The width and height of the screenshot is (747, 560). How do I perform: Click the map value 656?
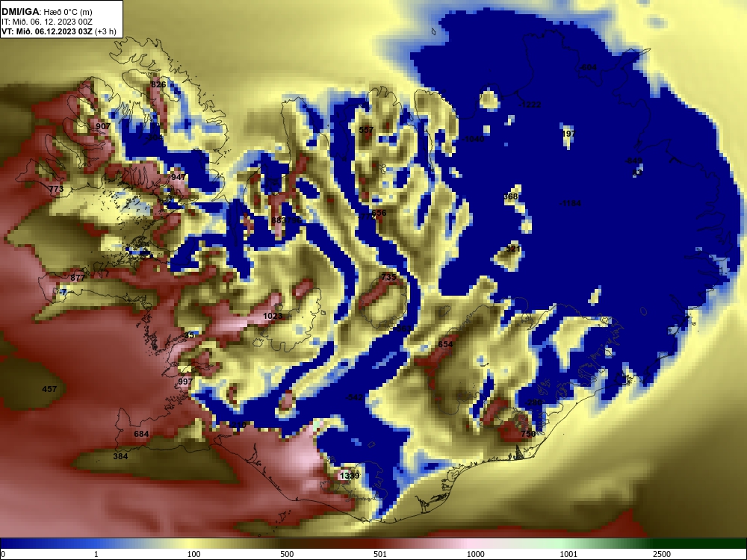[379, 214]
